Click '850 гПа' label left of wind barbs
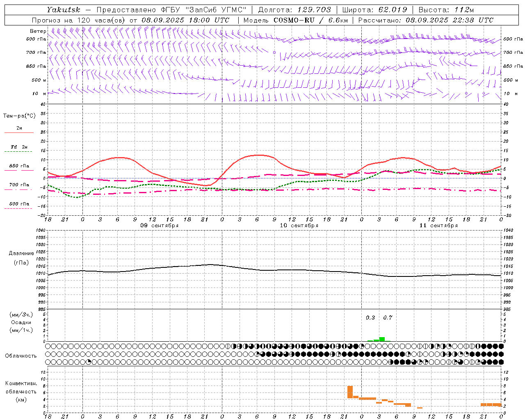Viewport: 525px width, 420px height. tap(36, 66)
